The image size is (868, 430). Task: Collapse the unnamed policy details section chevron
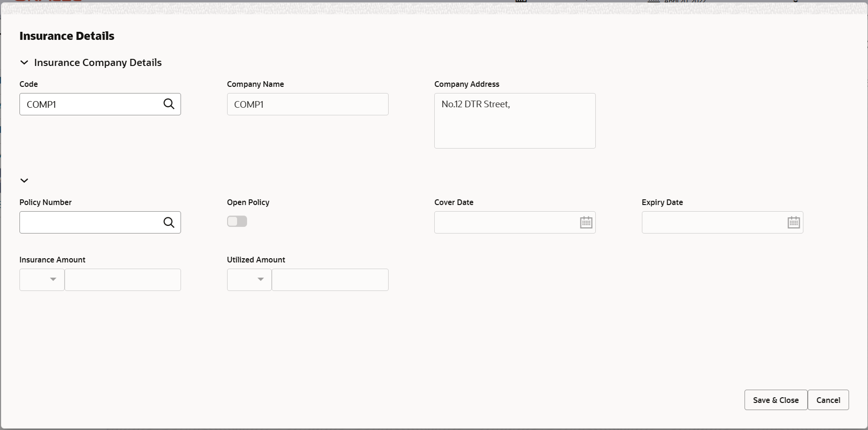tap(24, 180)
